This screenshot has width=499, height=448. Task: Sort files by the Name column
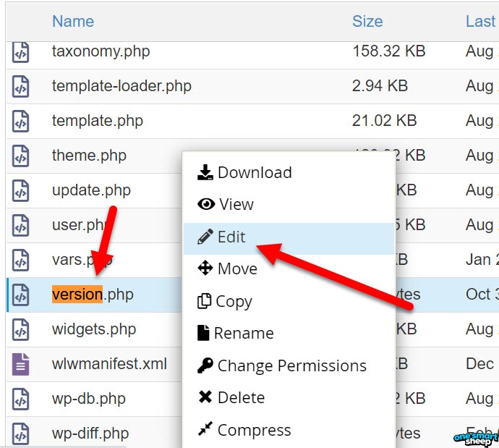click(x=73, y=21)
